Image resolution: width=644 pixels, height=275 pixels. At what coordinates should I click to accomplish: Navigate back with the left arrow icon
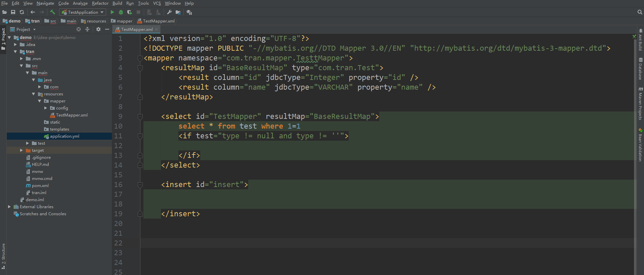[x=33, y=12]
